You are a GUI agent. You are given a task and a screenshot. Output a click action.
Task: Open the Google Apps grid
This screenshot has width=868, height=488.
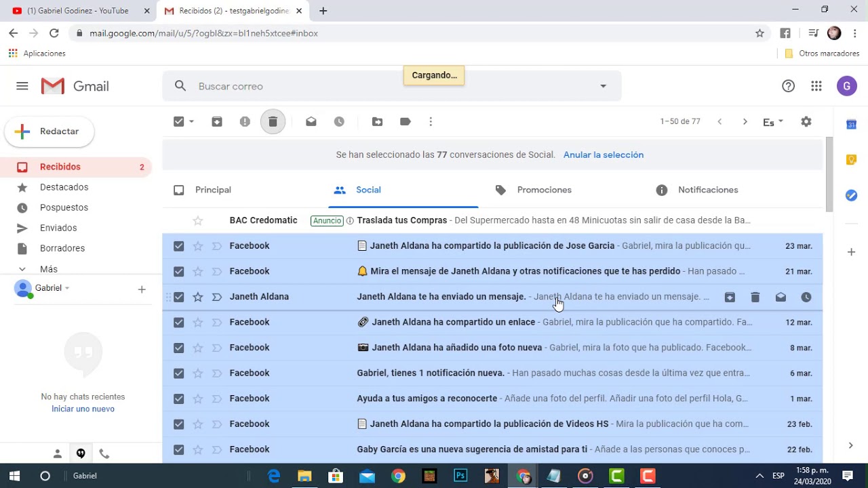point(816,86)
